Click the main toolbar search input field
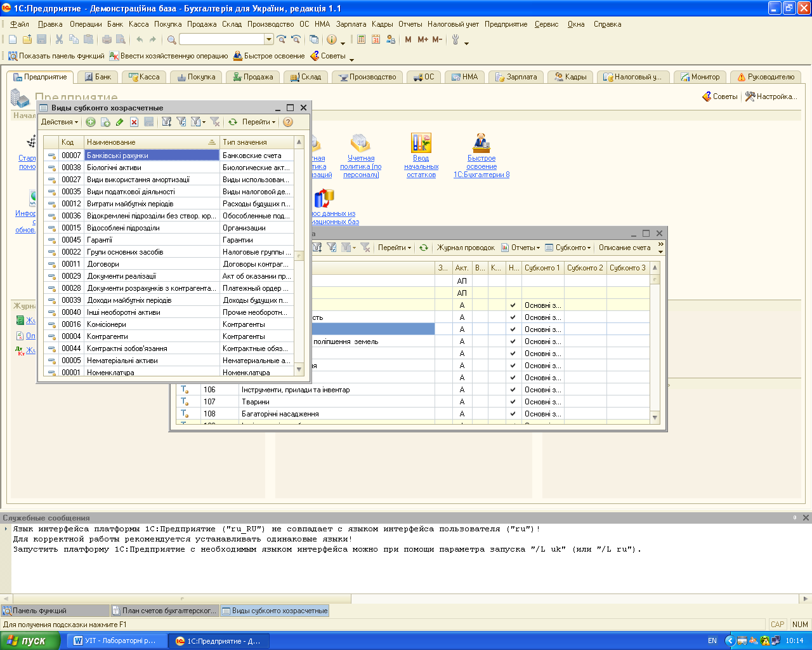The image size is (812, 650). [x=222, y=39]
